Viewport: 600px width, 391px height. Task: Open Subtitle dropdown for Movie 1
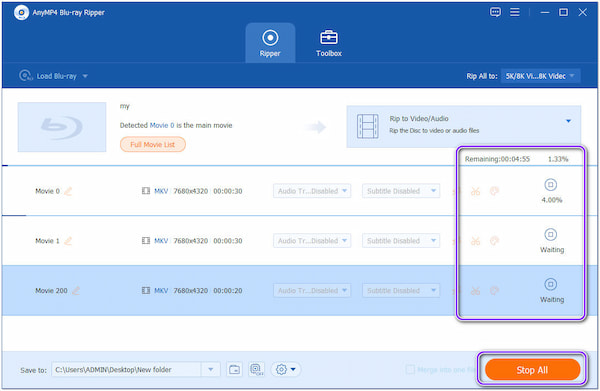point(401,240)
